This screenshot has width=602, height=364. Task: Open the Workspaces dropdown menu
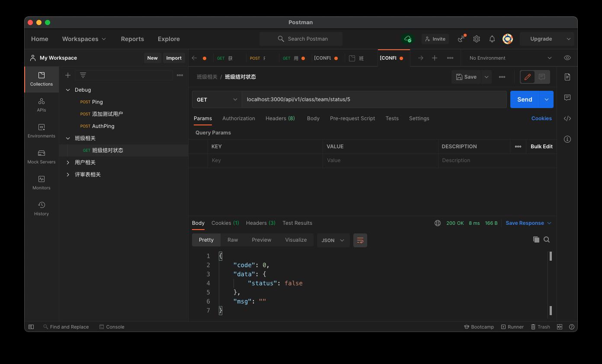click(x=84, y=39)
